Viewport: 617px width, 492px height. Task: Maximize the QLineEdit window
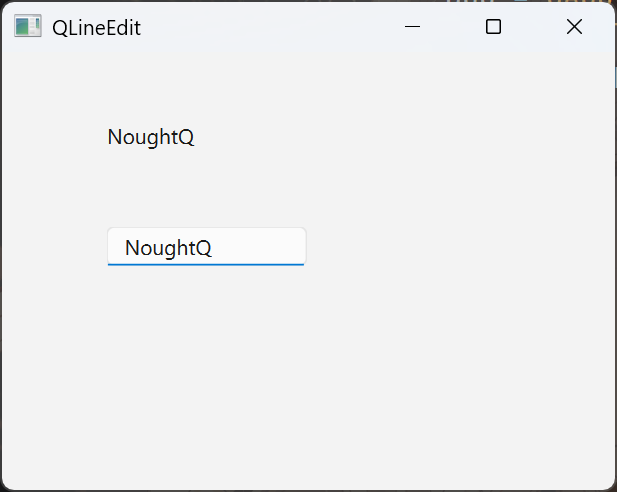(x=493, y=27)
